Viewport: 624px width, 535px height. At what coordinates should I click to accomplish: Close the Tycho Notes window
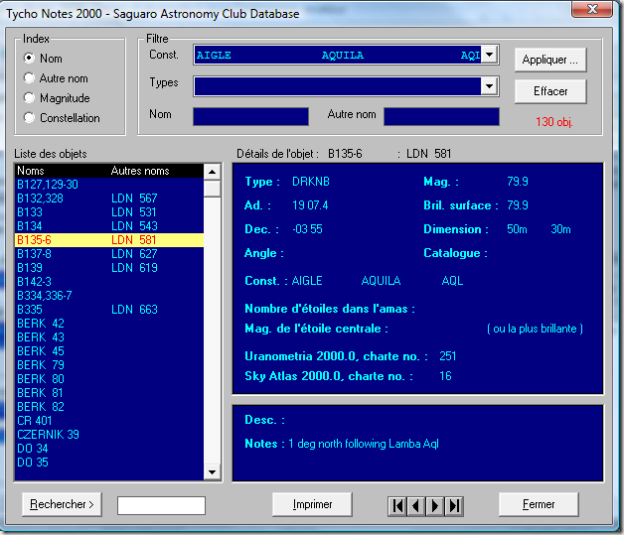coord(590,10)
